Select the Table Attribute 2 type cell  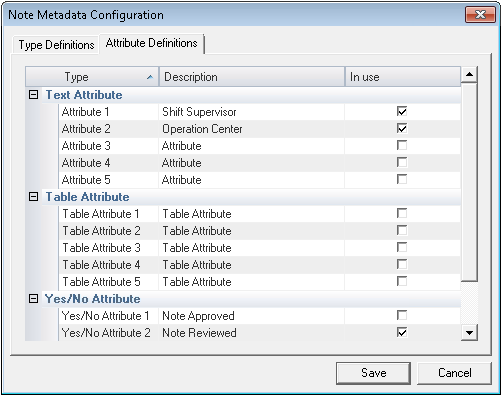point(108,231)
